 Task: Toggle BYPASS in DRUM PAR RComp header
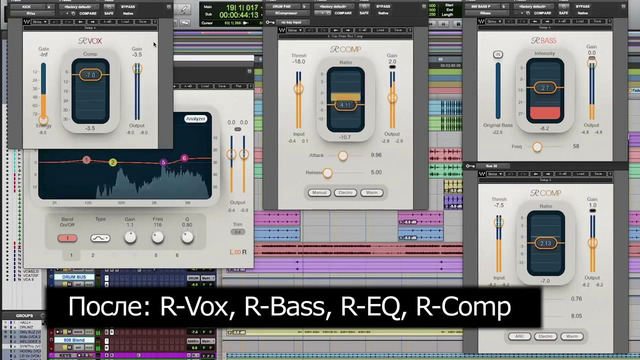[383, 7]
